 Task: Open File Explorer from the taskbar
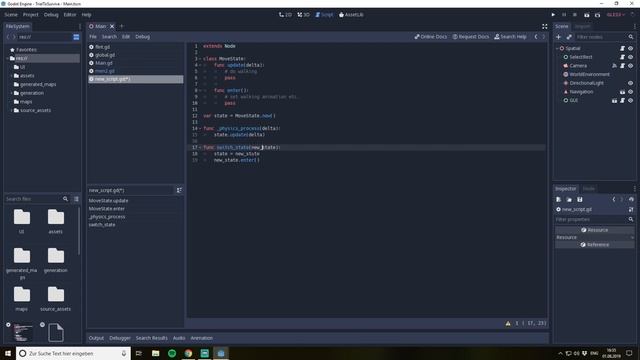(156, 353)
